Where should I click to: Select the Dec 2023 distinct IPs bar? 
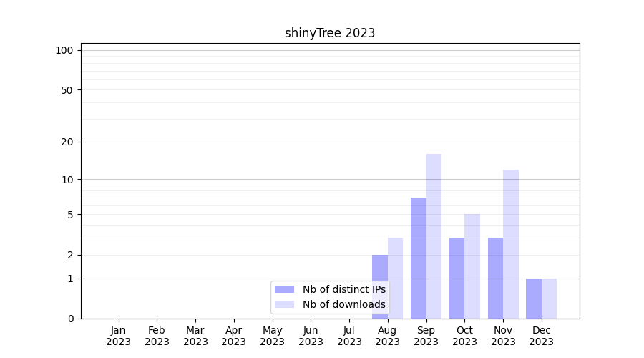pos(534,299)
